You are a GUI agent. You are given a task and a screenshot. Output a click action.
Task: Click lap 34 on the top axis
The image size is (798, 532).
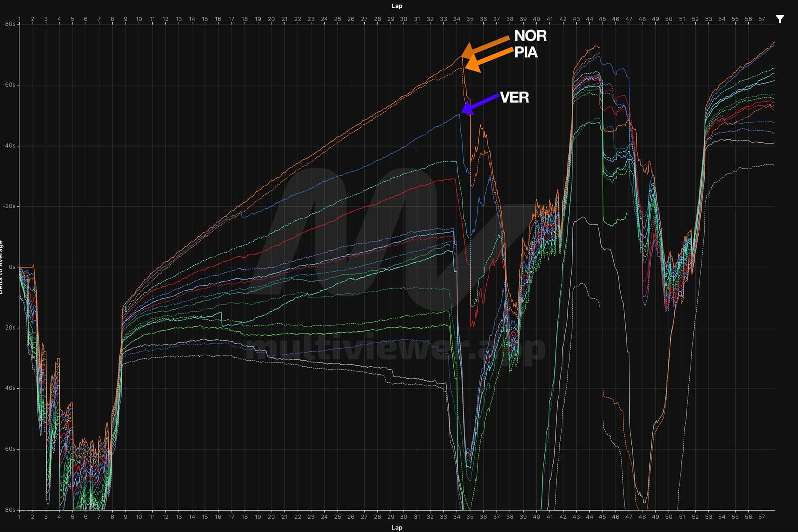point(457,19)
